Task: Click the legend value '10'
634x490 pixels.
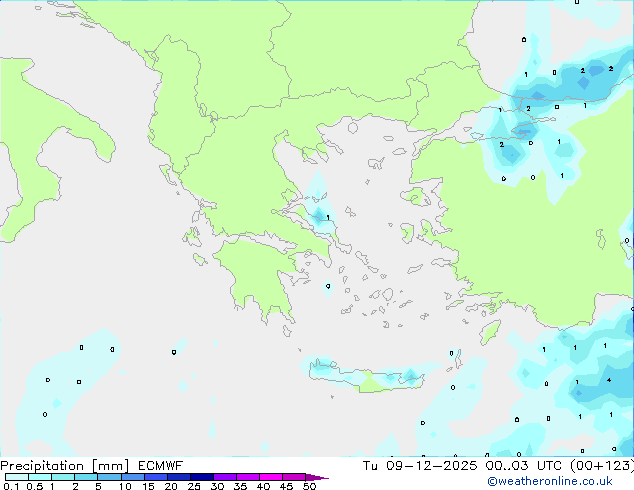Action: coord(125,486)
